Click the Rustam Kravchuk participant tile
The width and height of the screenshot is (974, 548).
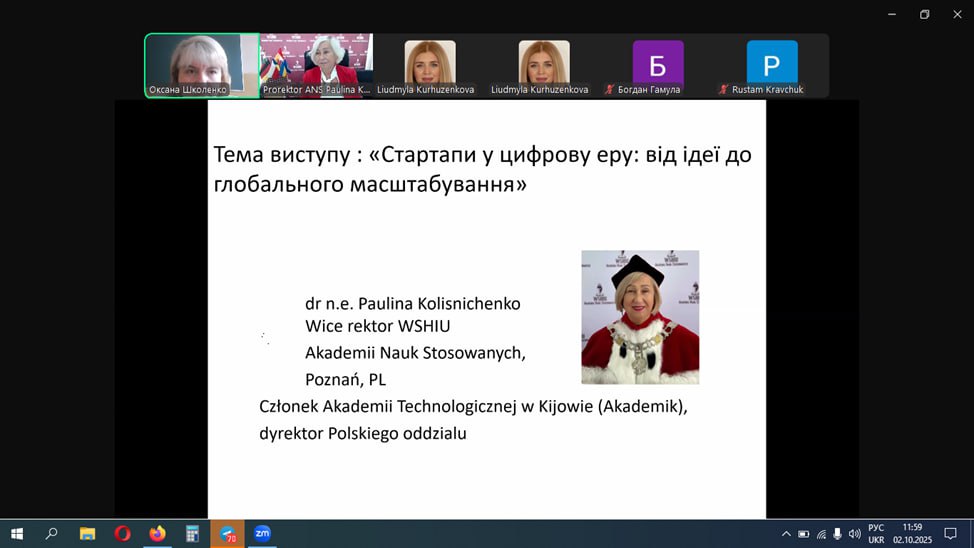(x=771, y=64)
